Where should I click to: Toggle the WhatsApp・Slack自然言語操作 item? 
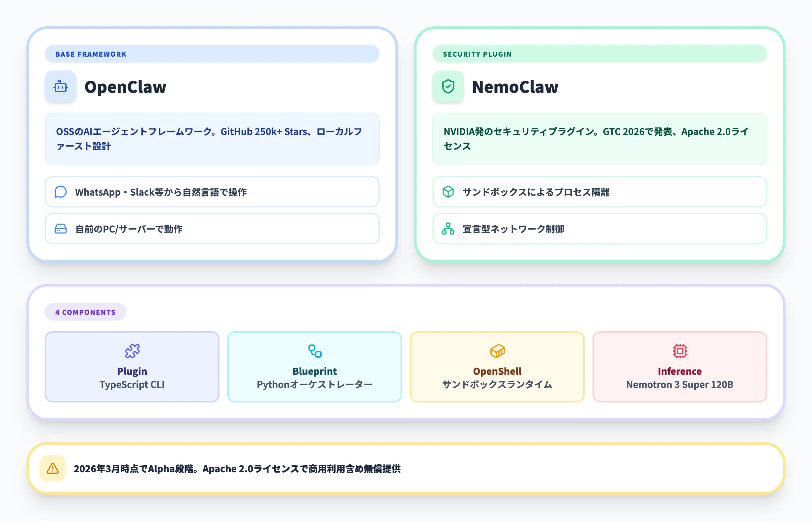pos(212,192)
